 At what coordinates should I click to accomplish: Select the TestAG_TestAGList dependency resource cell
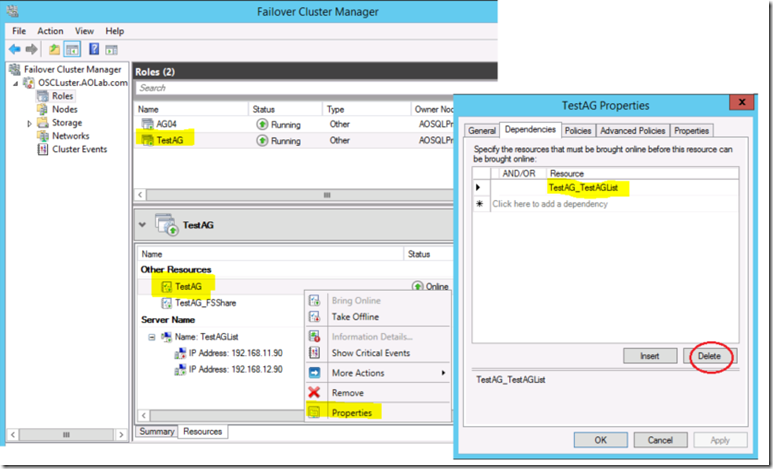(x=643, y=188)
